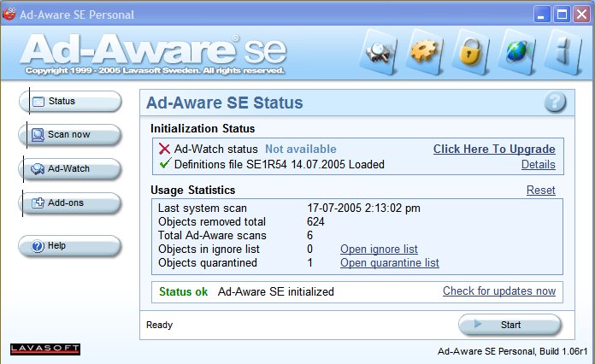Open the Details link for definitions
The width and height of the screenshot is (595, 364).
[538, 165]
